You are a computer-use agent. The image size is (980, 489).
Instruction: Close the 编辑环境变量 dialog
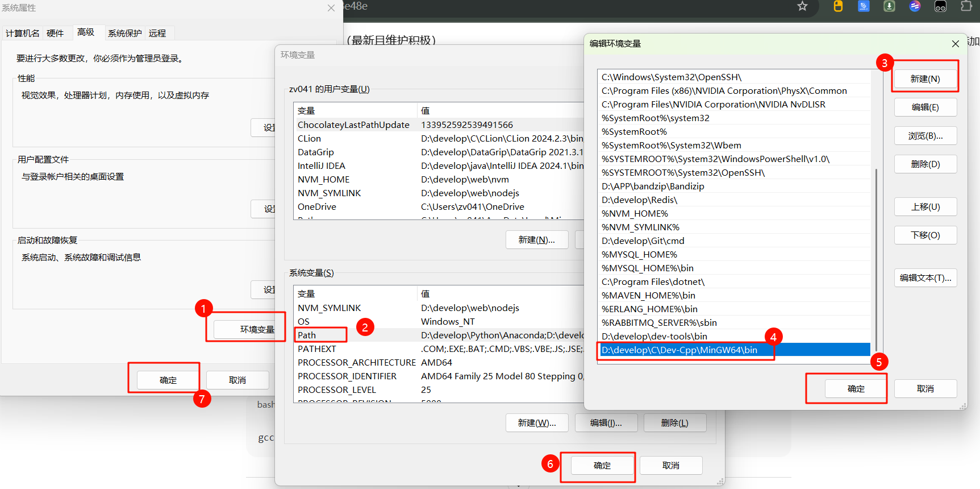956,44
